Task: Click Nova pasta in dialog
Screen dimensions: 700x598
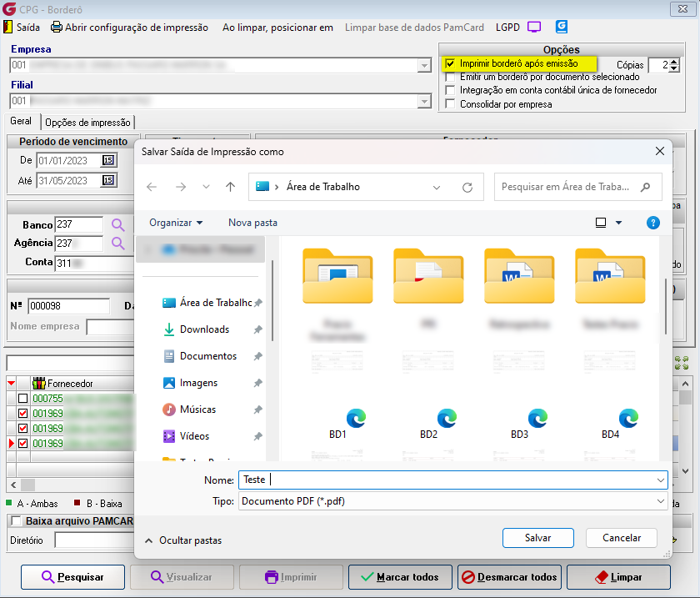Action: pos(252,223)
